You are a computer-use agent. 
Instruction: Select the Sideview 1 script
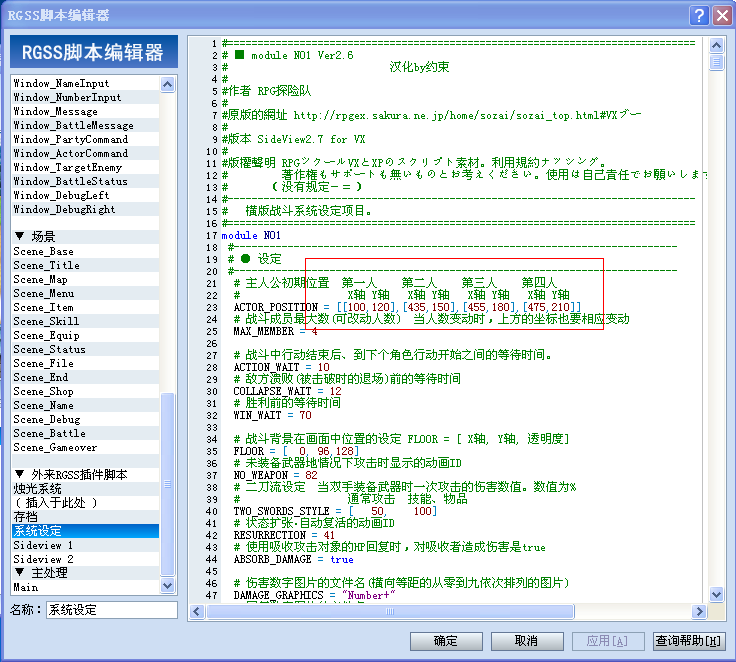click(x=85, y=545)
